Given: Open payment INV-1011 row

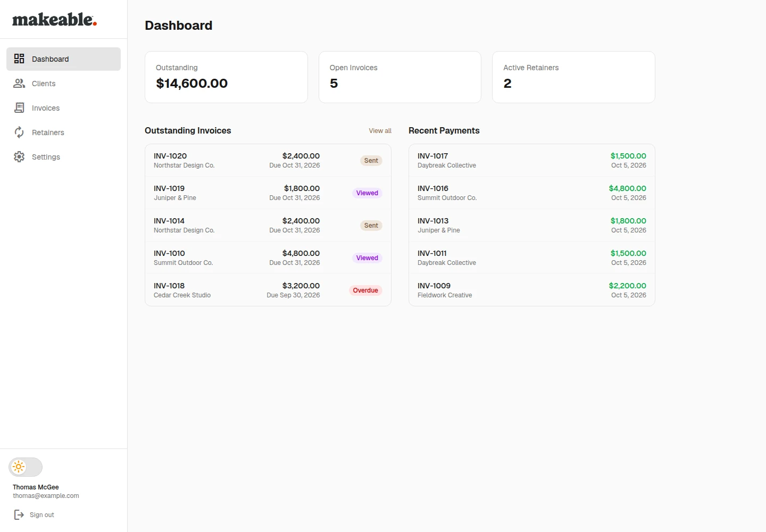Looking at the screenshot, I should 532,257.
